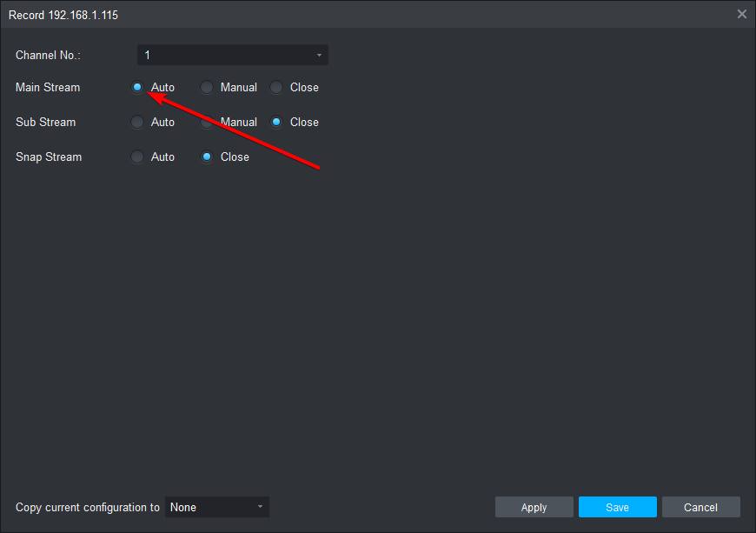Set Snap Stream to Auto
Viewport: 756px width, 533px height.
coord(137,157)
